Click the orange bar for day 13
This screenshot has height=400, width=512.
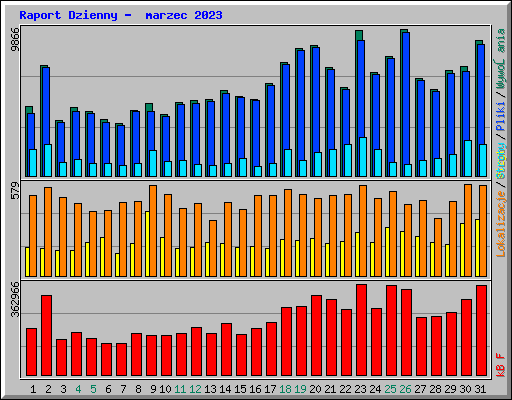coord(213,248)
